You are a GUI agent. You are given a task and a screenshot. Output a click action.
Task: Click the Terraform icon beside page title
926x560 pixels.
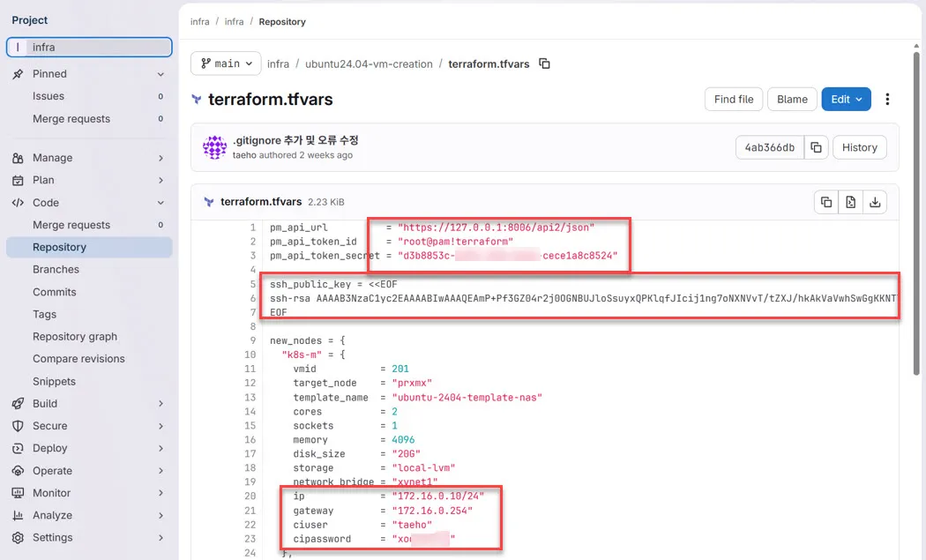point(197,100)
